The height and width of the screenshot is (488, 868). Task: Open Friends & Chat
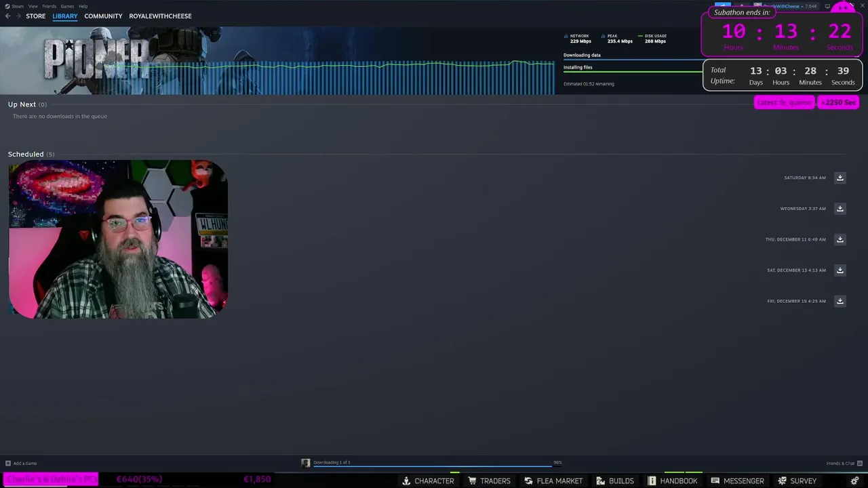pyautogui.click(x=840, y=464)
